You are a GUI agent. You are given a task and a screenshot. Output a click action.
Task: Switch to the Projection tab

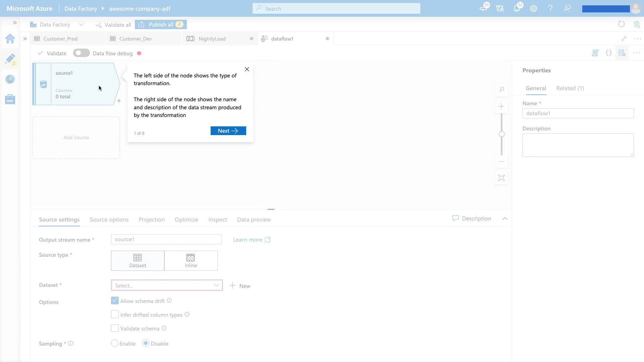(152, 220)
